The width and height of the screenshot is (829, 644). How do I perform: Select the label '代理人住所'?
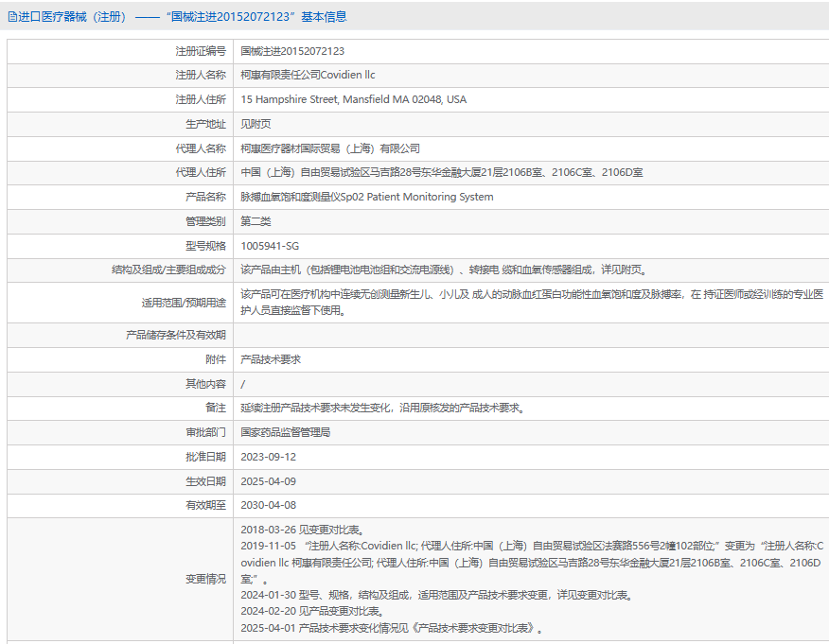coord(201,172)
